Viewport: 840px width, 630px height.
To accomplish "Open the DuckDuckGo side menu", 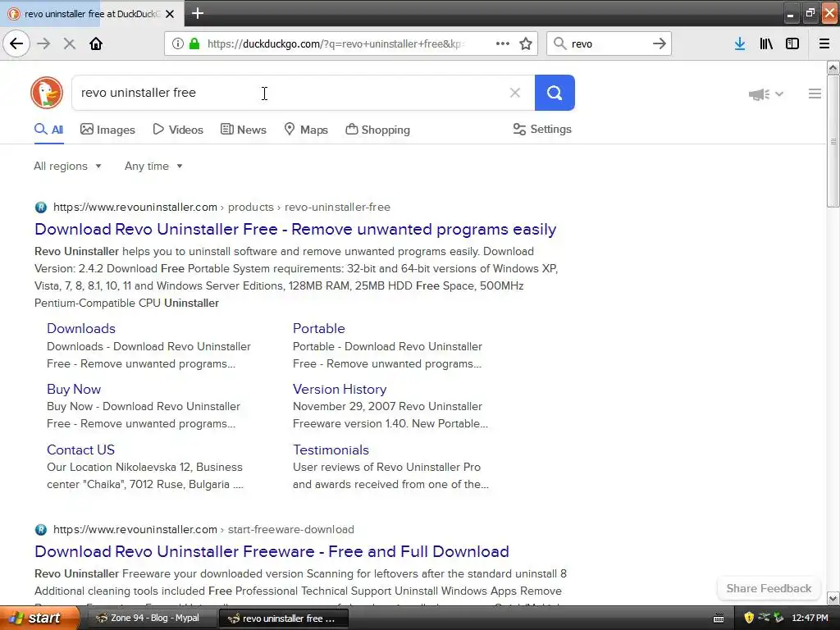I will pyautogui.click(x=815, y=94).
